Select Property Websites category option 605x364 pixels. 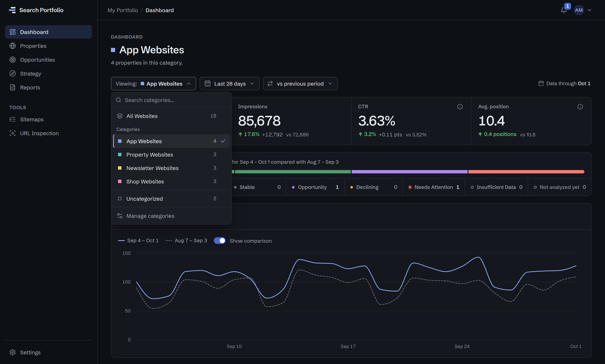(171, 155)
